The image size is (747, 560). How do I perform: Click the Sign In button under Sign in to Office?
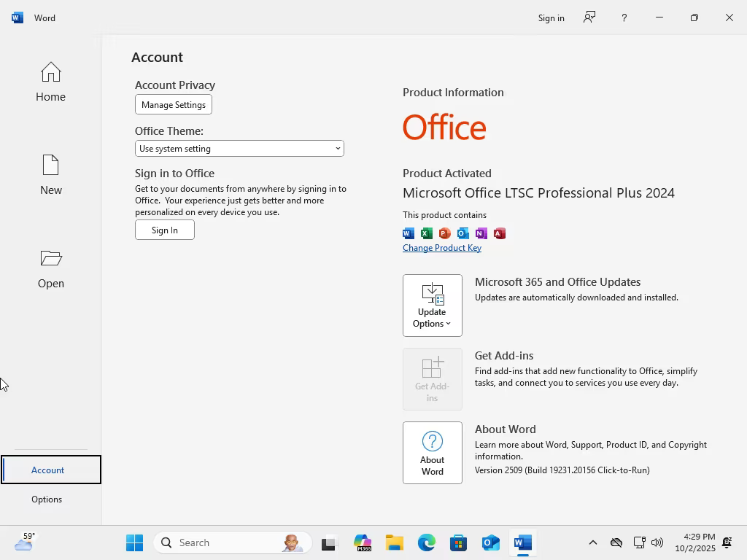click(x=164, y=230)
